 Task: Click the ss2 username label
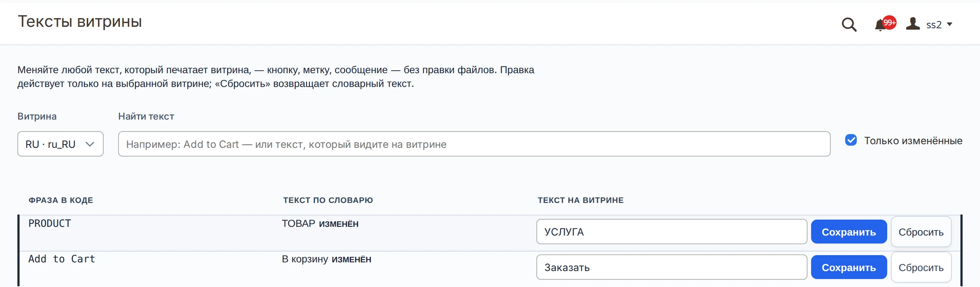(934, 25)
